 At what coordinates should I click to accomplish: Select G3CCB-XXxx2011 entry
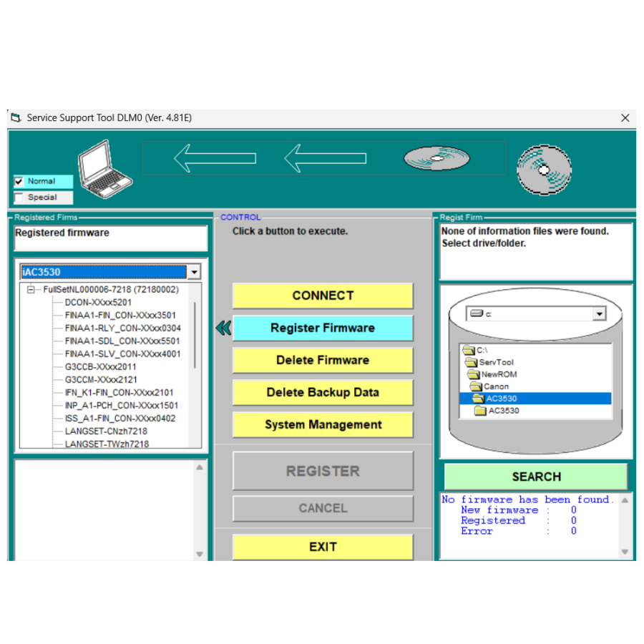pyautogui.click(x=101, y=367)
